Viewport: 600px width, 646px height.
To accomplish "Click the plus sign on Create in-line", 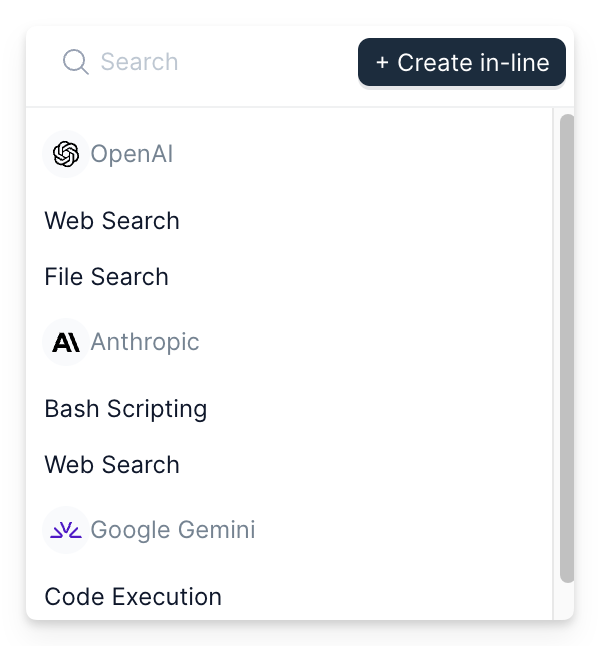I will click(x=382, y=63).
